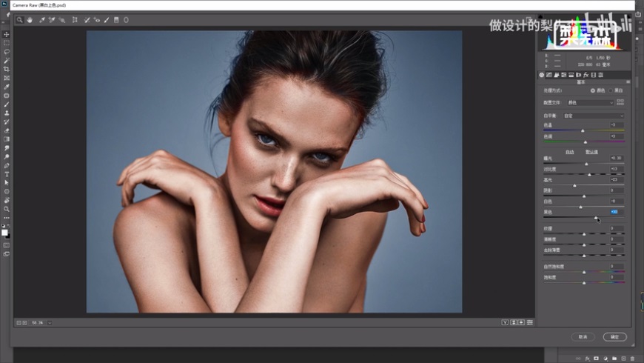644x363 pixels.
Task: Open the zoom level dropdown below preview
Action: coord(38,323)
